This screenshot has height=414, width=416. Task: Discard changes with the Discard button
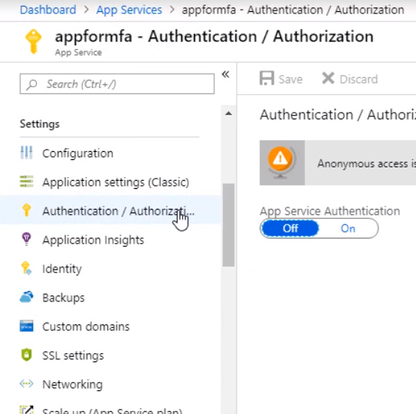click(x=350, y=79)
